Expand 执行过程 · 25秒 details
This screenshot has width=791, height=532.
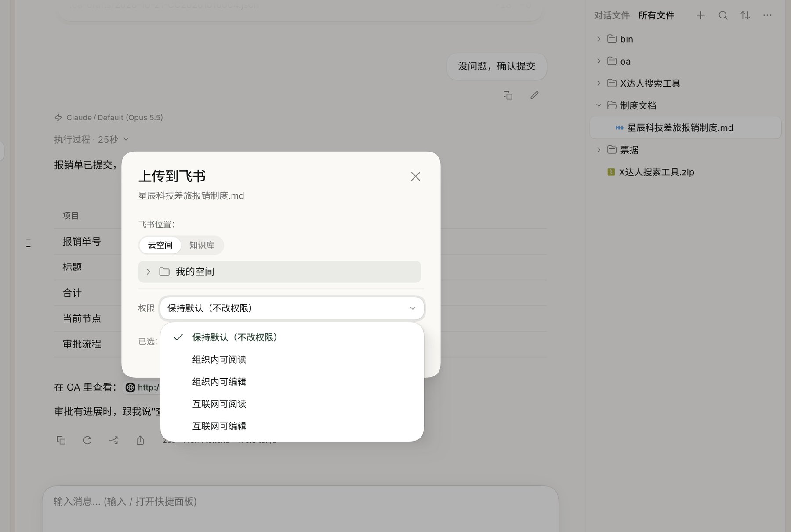(x=91, y=140)
